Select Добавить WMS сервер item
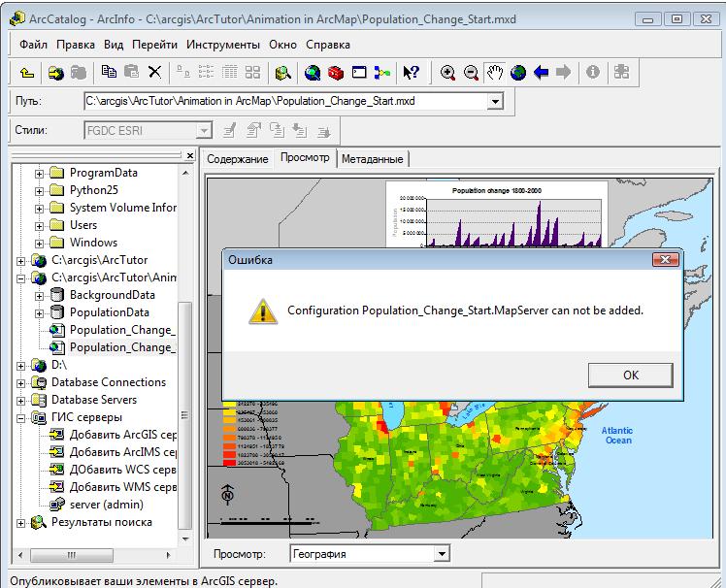Viewport: 726px width, 588px height. 113,487
